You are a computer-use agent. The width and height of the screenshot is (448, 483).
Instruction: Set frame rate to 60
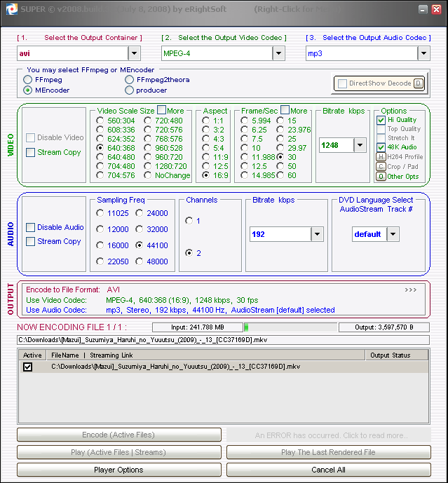point(280,175)
